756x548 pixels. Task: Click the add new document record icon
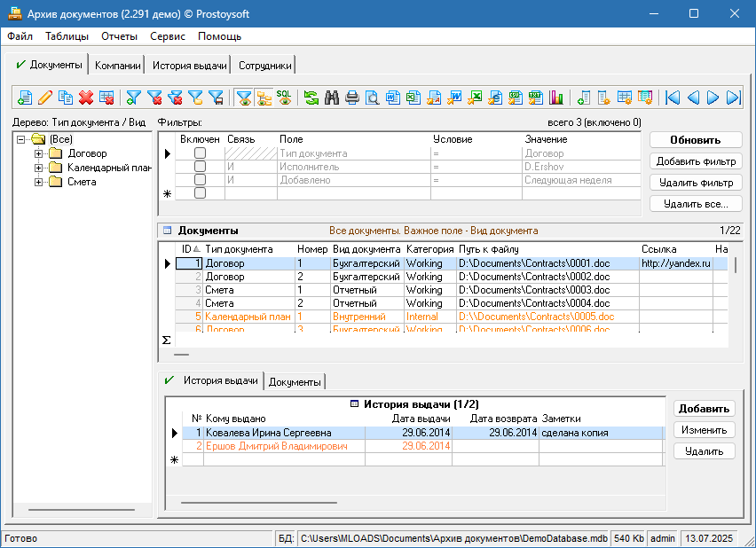click(x=24, y=98)
